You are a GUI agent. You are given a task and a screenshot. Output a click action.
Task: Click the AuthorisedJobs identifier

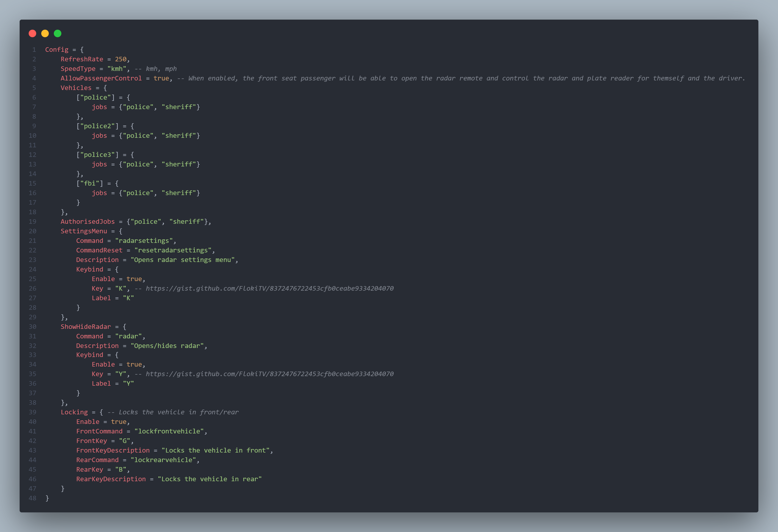(x=87, y=222)
